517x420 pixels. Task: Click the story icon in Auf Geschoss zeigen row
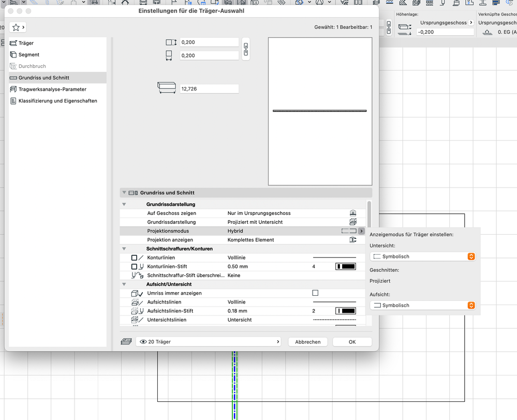(353, 213)
